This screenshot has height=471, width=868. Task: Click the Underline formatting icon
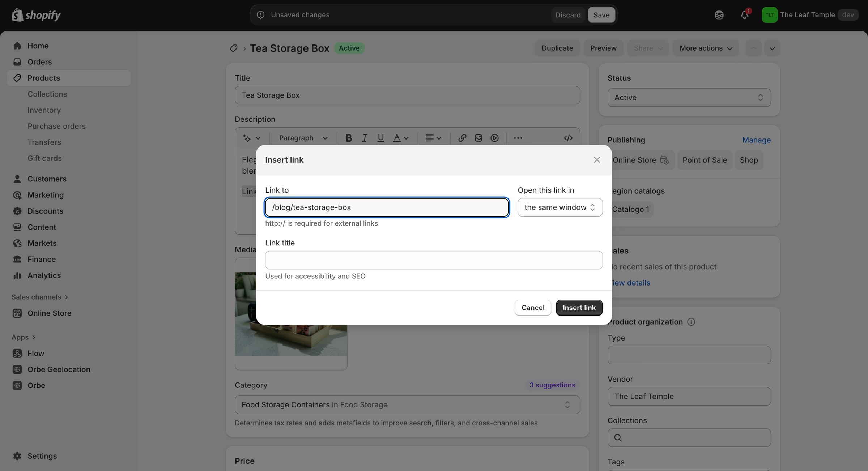point(380,138)
